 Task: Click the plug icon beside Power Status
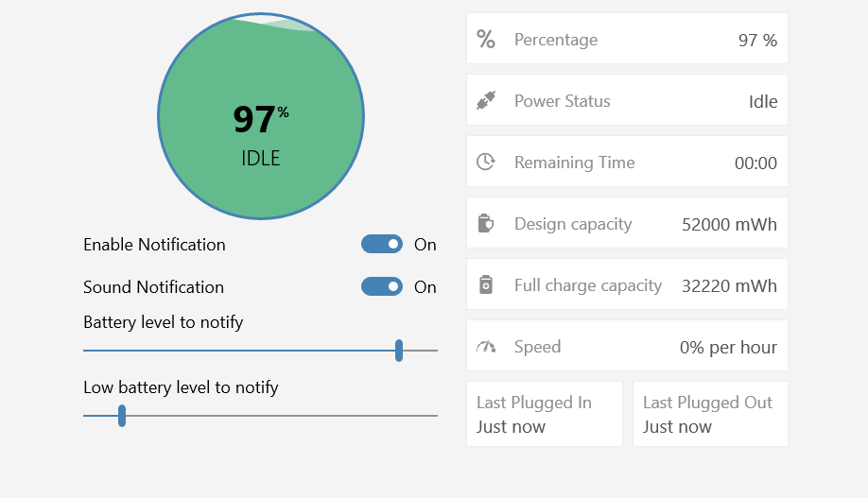point(486,100)
